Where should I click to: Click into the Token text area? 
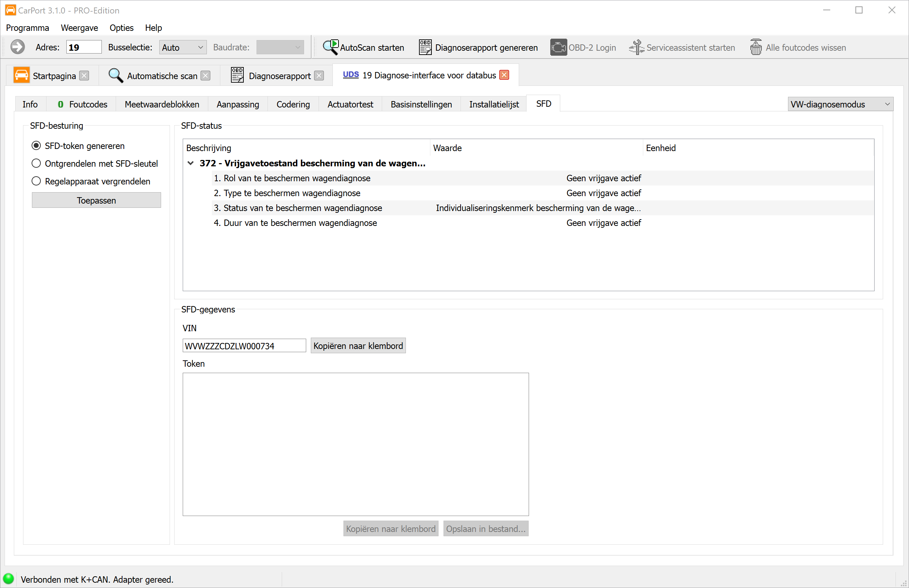(x=355, y=444)
